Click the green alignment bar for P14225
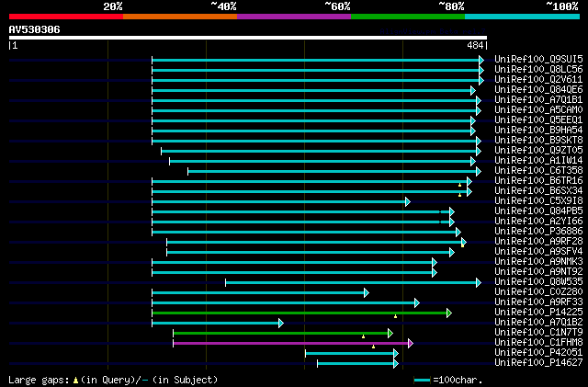Viewport: 588px width, 387px height. [x=300, y=313]
